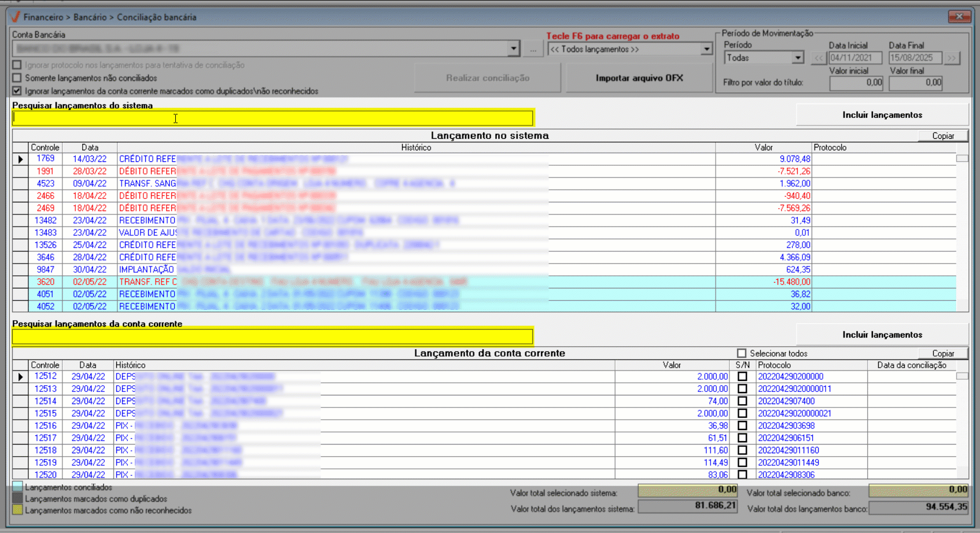Sort system entries by Valor column header
The height and width of the screenshot is (533, 980).
tap(763, 147)
